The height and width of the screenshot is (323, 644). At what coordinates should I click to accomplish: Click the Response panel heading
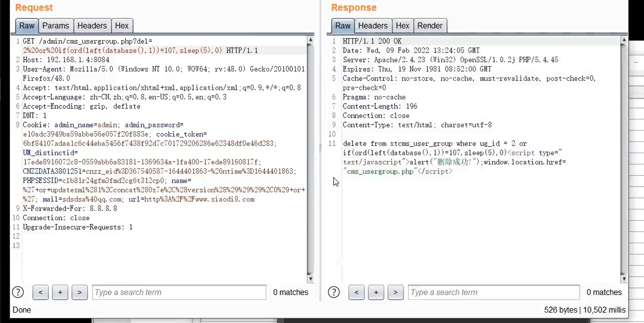pyautogui.click(x=354, y=7)
